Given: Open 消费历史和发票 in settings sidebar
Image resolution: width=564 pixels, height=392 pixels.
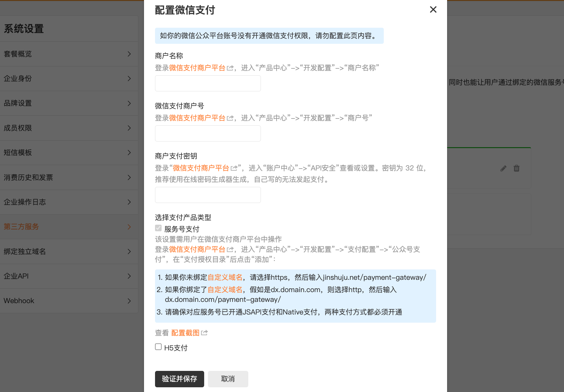Looking at the screenshot, I should (69, 177).
